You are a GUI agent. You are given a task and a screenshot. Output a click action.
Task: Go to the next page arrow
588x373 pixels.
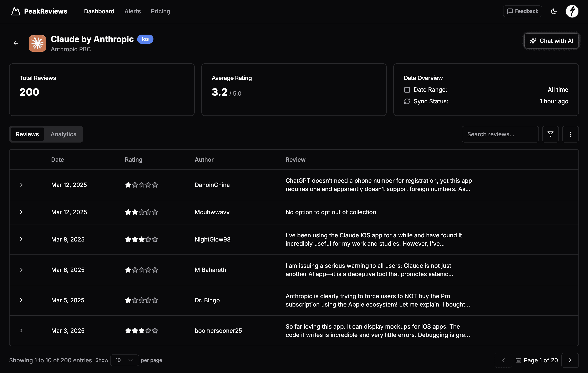(570, 360)
